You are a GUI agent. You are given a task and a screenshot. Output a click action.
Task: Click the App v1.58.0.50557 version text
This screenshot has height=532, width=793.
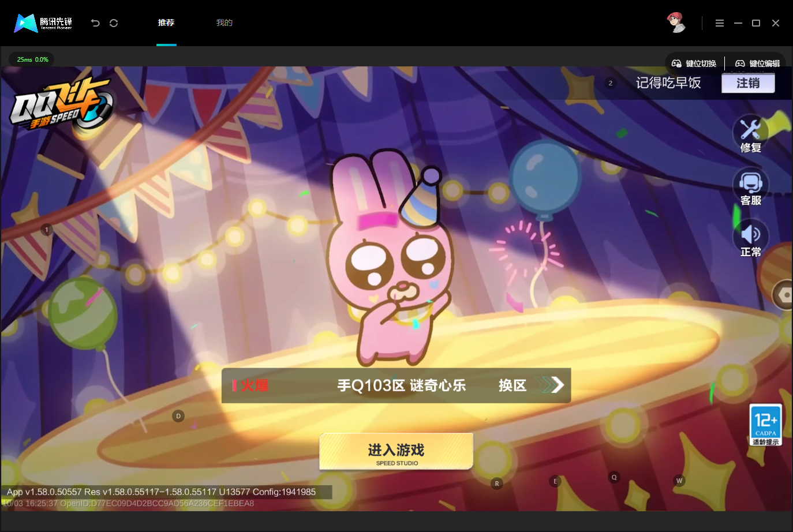(x=162, y=492)
